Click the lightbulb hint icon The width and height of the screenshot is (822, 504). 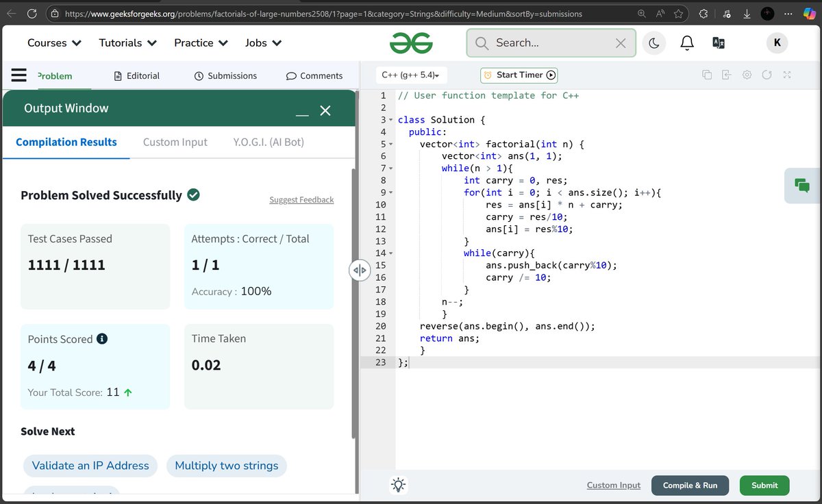398,485
